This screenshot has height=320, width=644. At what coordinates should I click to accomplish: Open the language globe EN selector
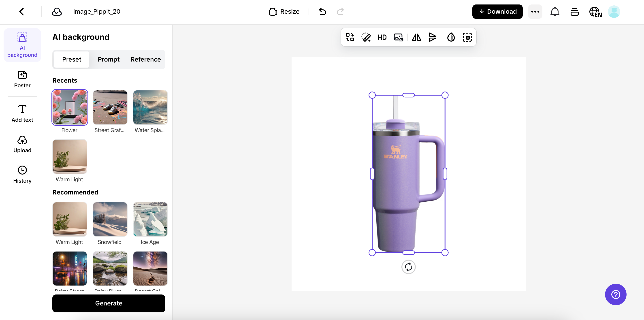(595, 12)
